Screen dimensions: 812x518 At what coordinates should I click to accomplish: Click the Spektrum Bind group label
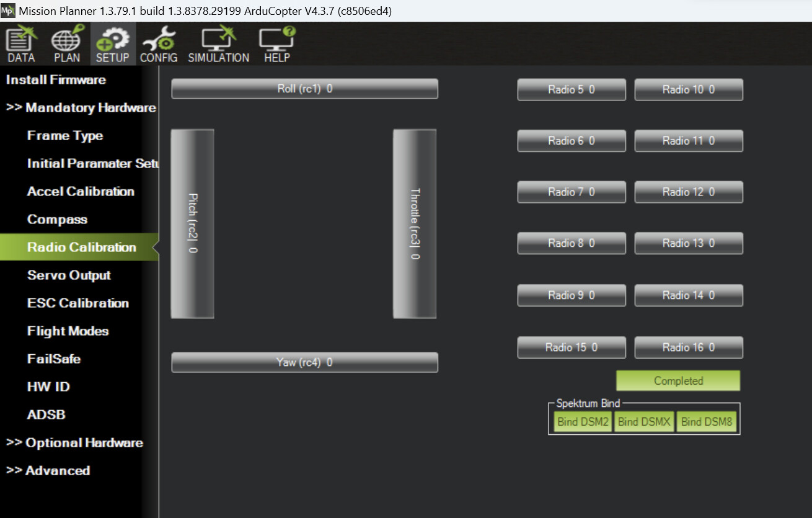[x=588, y=403]
